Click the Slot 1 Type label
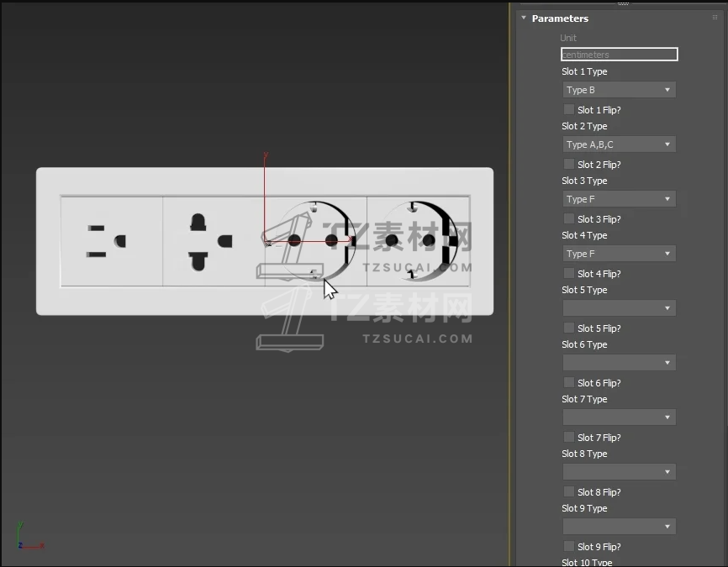Image resolution: width=728 pixels, height=567 pixels. 584,71
